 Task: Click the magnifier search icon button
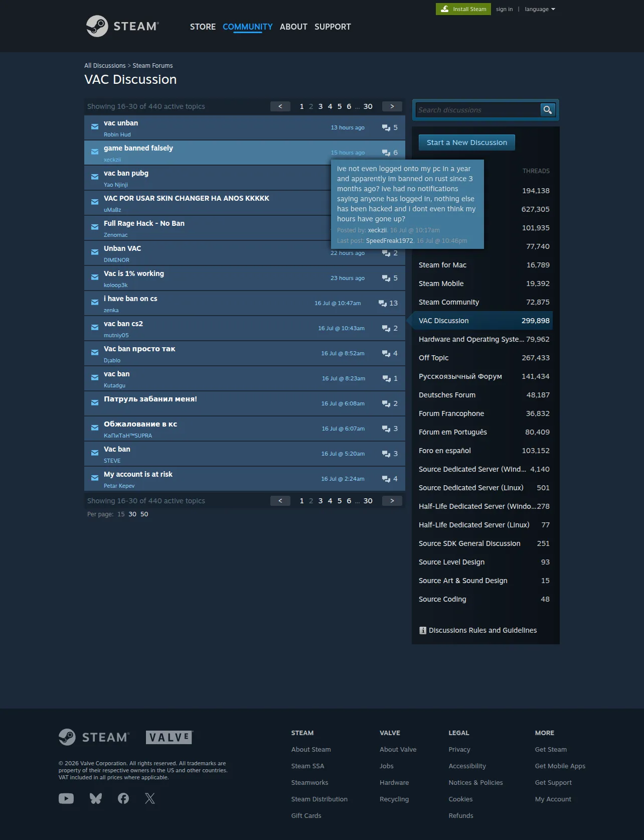(x=547, y=110)
